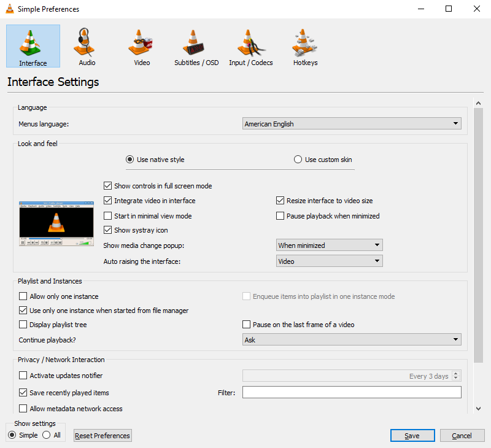The width and height of the screenshot is (491, 448).
Task: Open the Interface preferences category
Action: tap(33, 46)
